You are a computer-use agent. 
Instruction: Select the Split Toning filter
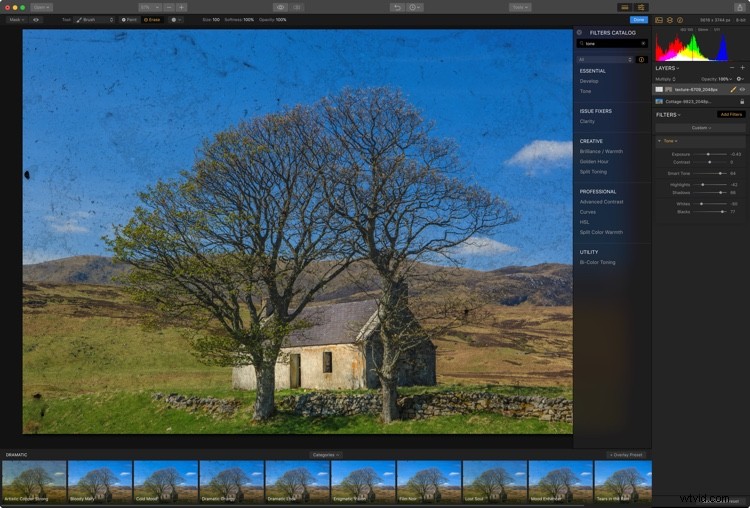click(x=593, y=171)
